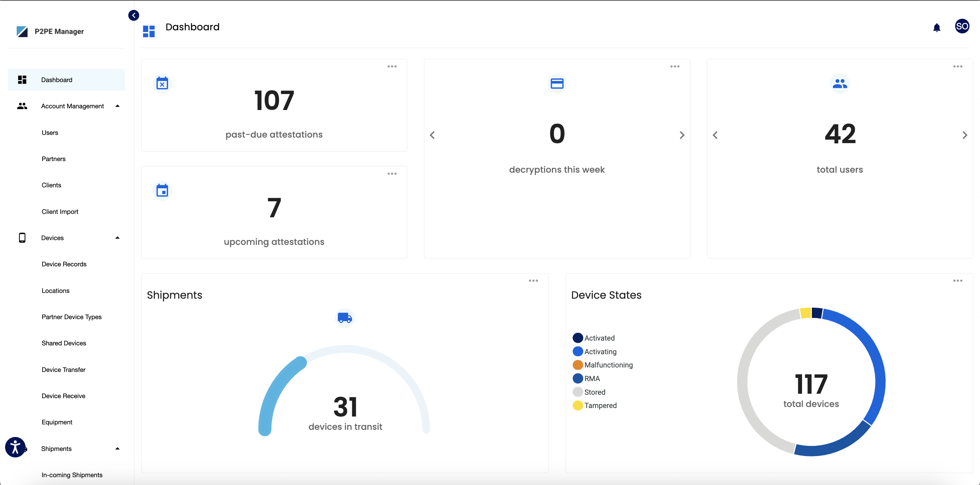Image resolution: width=980 pixels, height=485 pixels.
Task: Show previous metric on total users card
Action: point(715,135)
